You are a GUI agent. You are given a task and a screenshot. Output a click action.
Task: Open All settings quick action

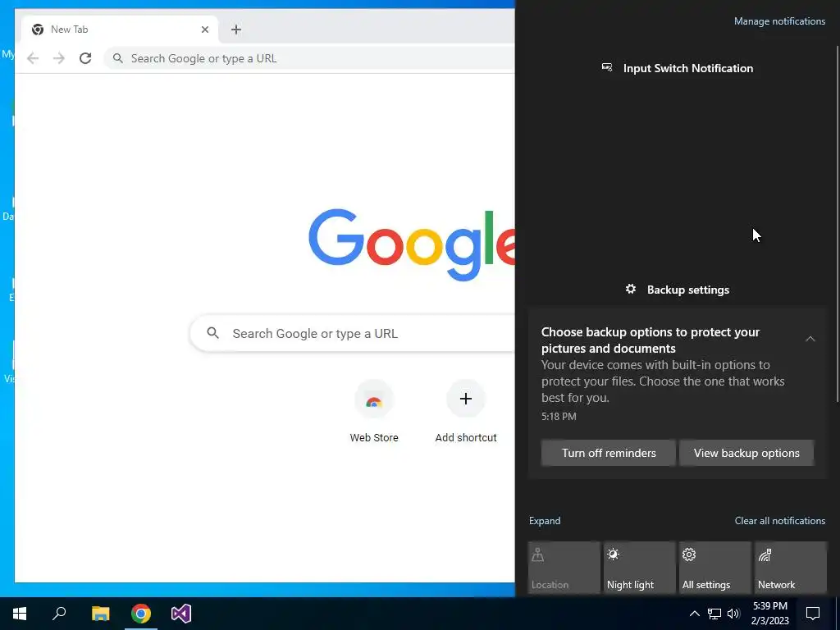715,568
